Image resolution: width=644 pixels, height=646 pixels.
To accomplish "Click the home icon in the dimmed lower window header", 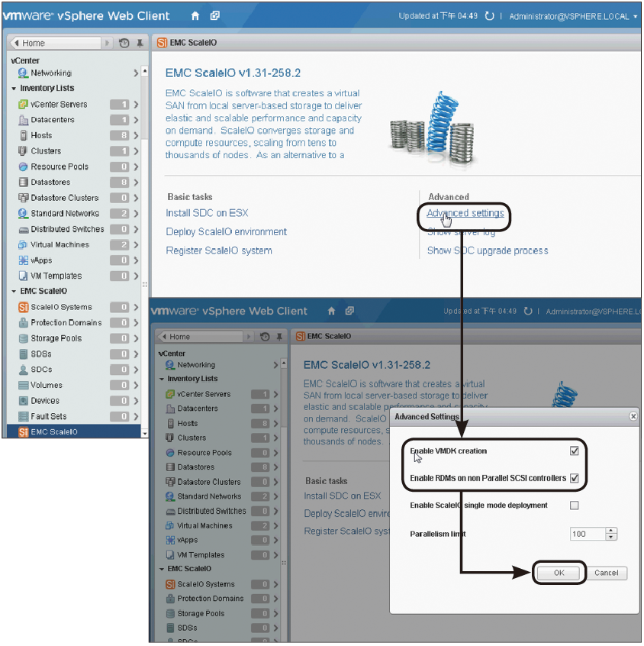I will pyautogui.click(x=331, y=312).
